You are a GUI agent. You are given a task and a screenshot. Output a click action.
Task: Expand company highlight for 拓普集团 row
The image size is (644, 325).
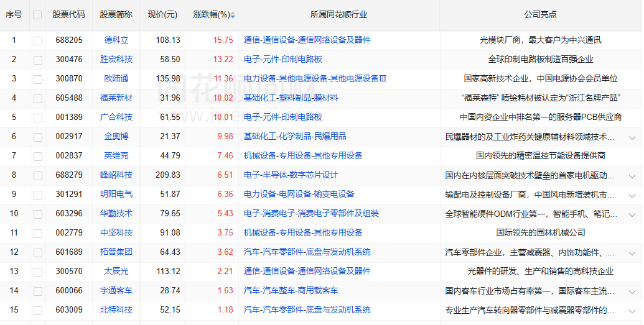632,254
